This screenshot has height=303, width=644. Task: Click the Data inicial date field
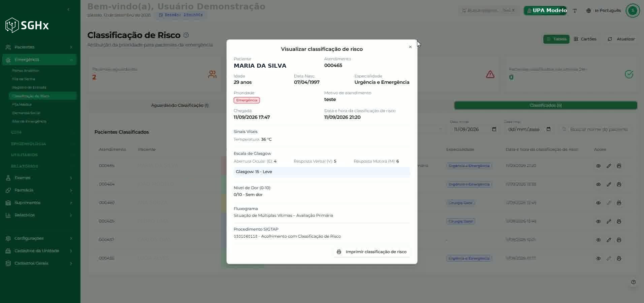coord(475,129)
